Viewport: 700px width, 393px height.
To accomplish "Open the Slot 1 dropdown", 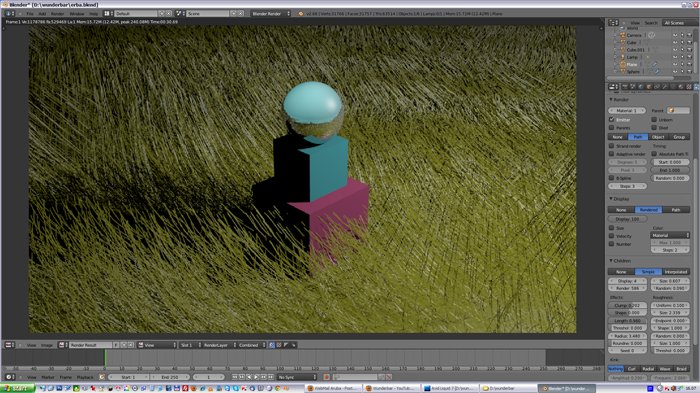I will [x=191, y=345].
